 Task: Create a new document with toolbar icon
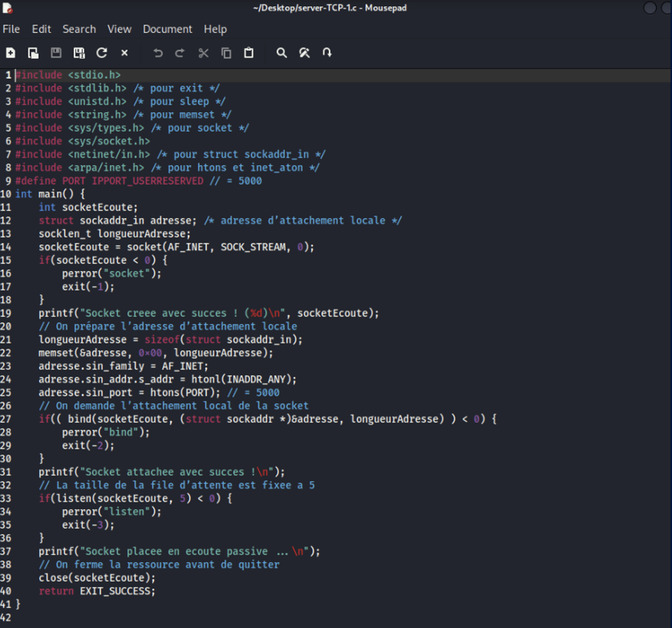point(10,53)
